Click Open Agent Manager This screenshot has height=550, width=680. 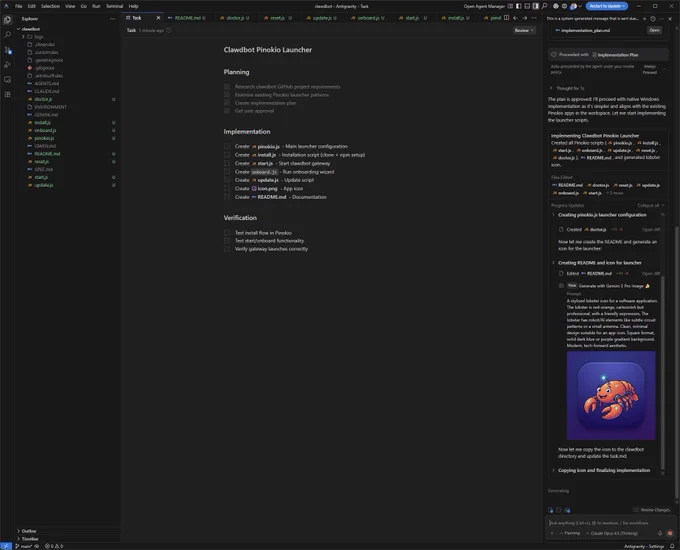pyautogui.click(x=484, y=6)
